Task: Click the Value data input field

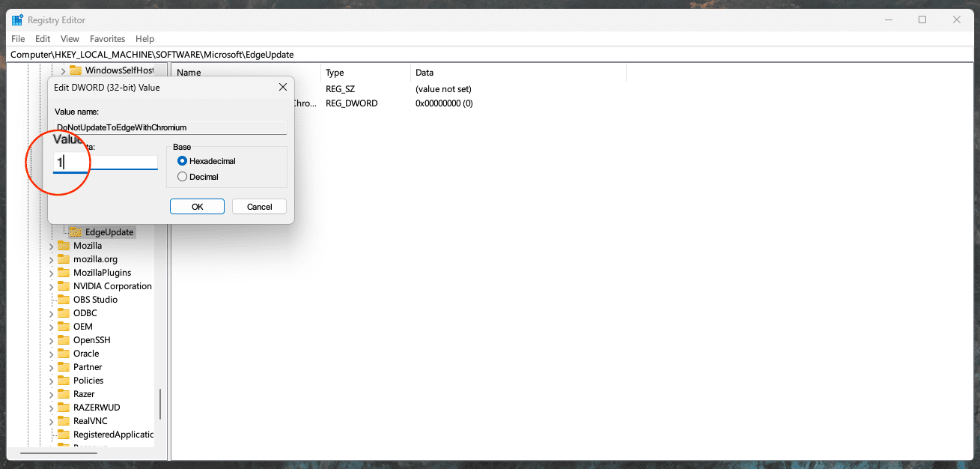Action: tap(106, 163)
